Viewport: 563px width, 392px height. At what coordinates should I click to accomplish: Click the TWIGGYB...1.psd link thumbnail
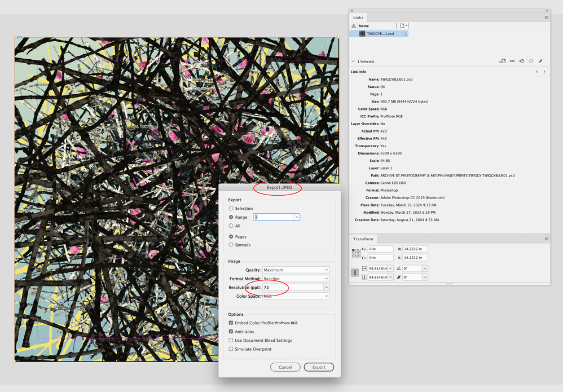coord(362,33)
